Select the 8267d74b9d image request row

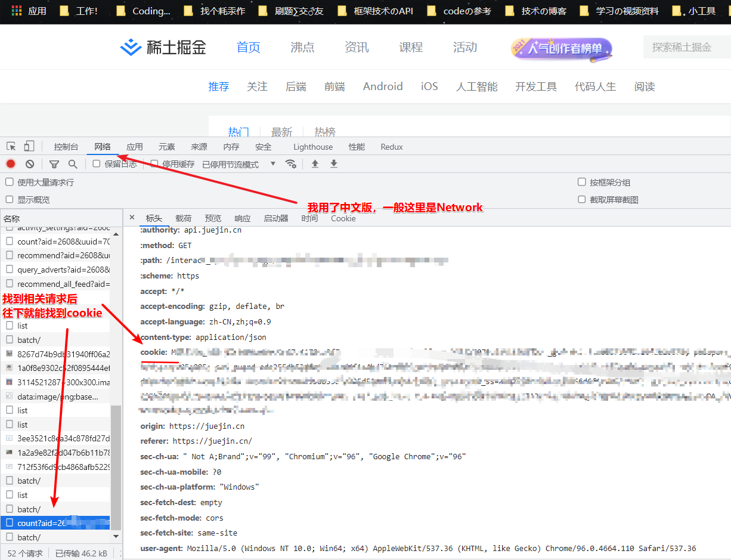[55, 354]
